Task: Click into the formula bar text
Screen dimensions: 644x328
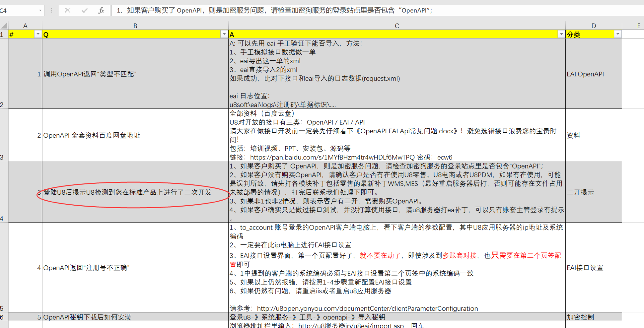Action: [x=377, y=10]
